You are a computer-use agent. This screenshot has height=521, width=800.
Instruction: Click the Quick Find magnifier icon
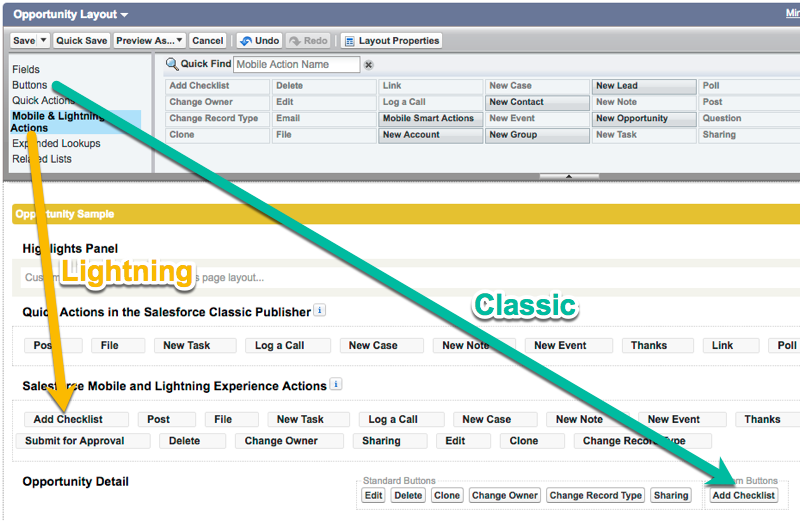[x=172, y=64]
